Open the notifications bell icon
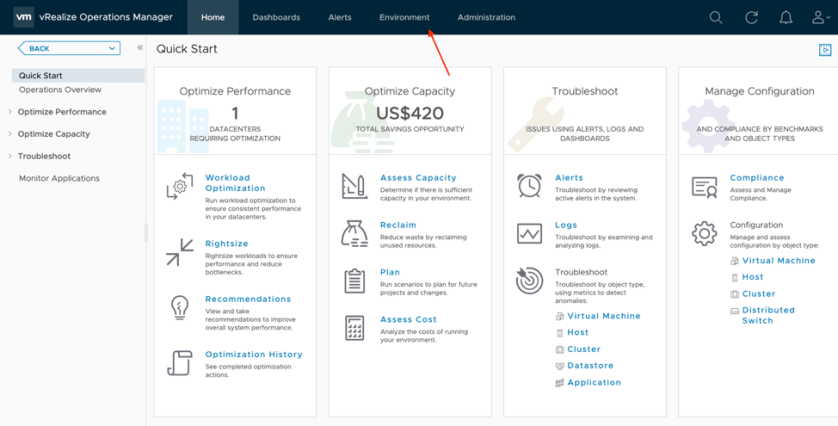 point(786,17)
